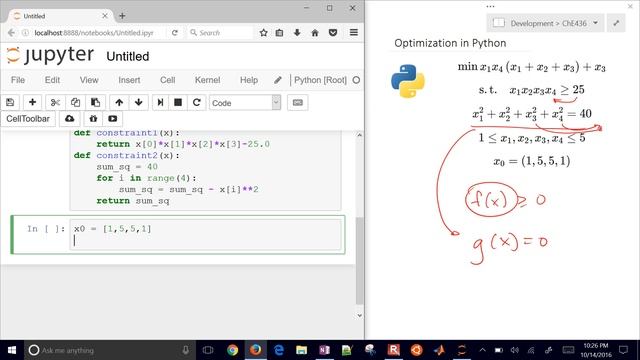Open the Edit menu in Jupyter
Viewport: 640px width, 360px height.
[52, 80]
